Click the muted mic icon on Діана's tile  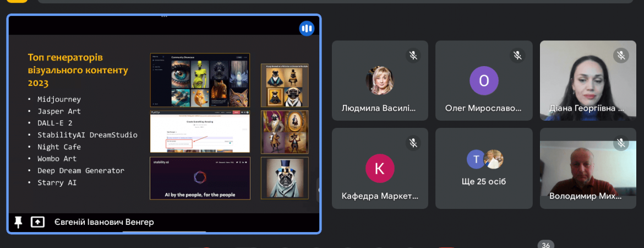[x=621, y=56]
